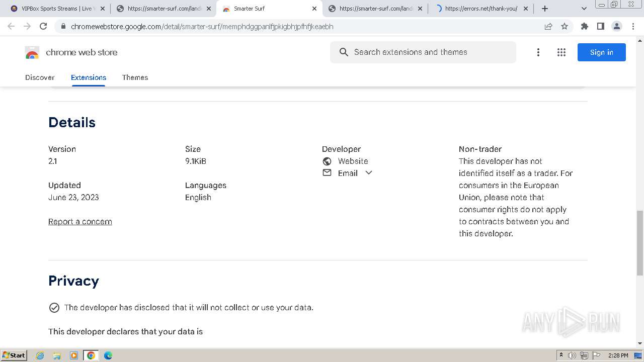
Task: Click the developer Email envelope icon
Action: pos(327,172)
